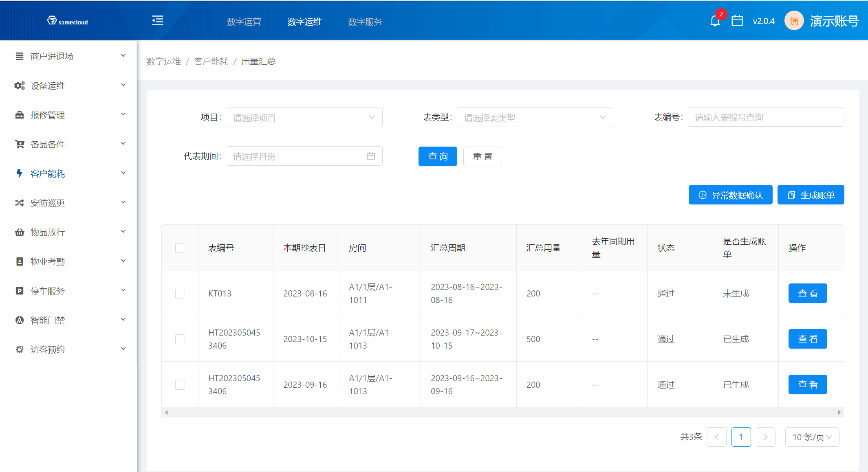This screenshot has width=868, height=472.
Task: Click the 共3条 total count text
Action: pos(691,437)
